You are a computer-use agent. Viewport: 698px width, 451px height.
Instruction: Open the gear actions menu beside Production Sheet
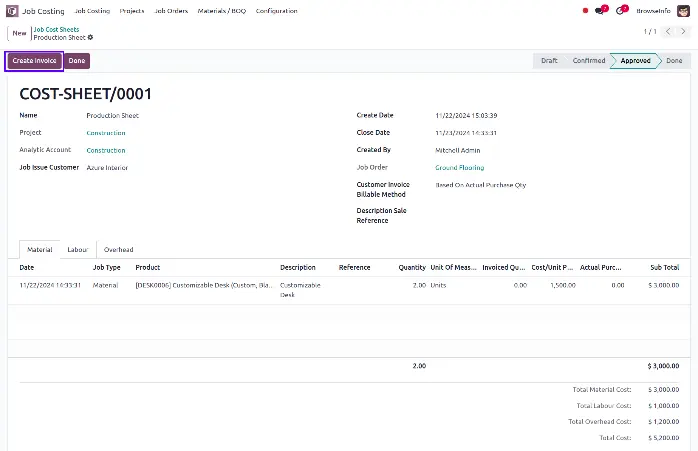[x=90, y=37]
